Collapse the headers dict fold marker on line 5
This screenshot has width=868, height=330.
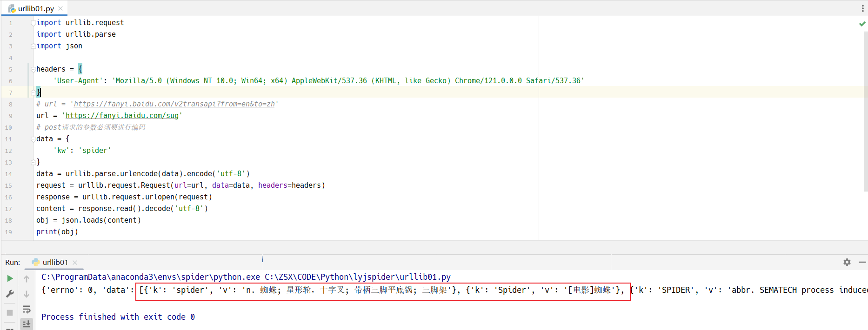tap(33, 69)
